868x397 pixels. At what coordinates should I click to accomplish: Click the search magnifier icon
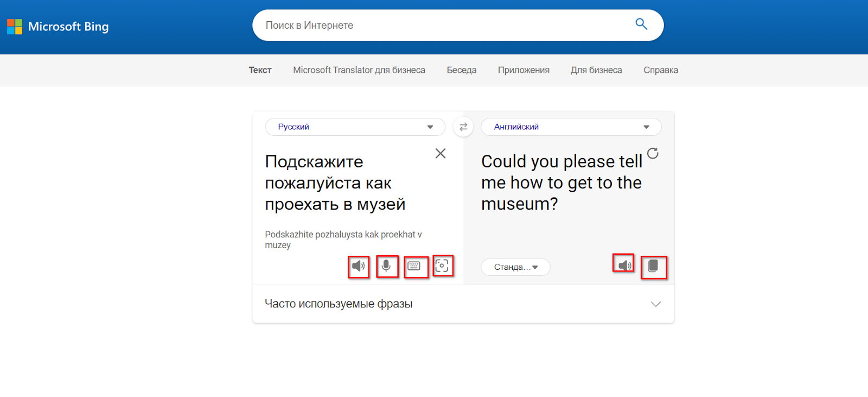pos(641,24)
